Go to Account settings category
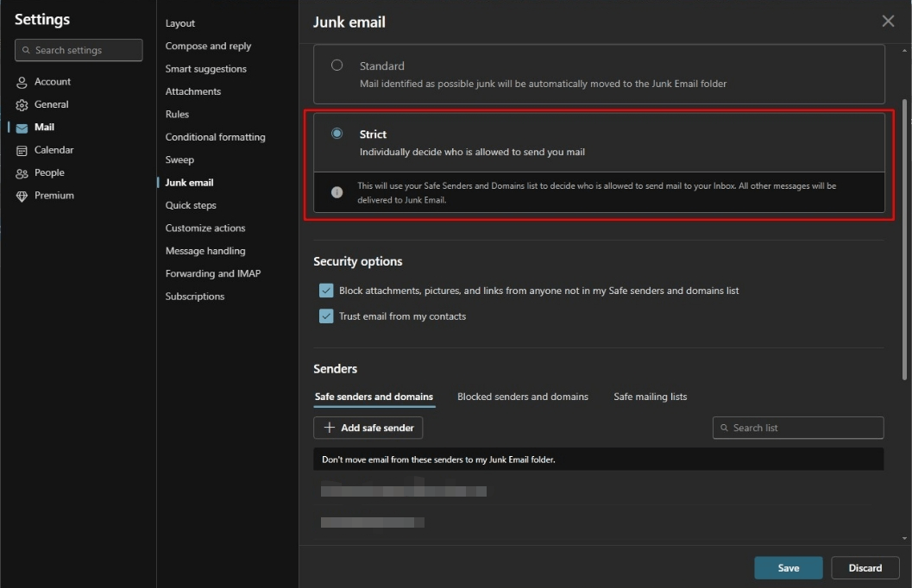 53,82
